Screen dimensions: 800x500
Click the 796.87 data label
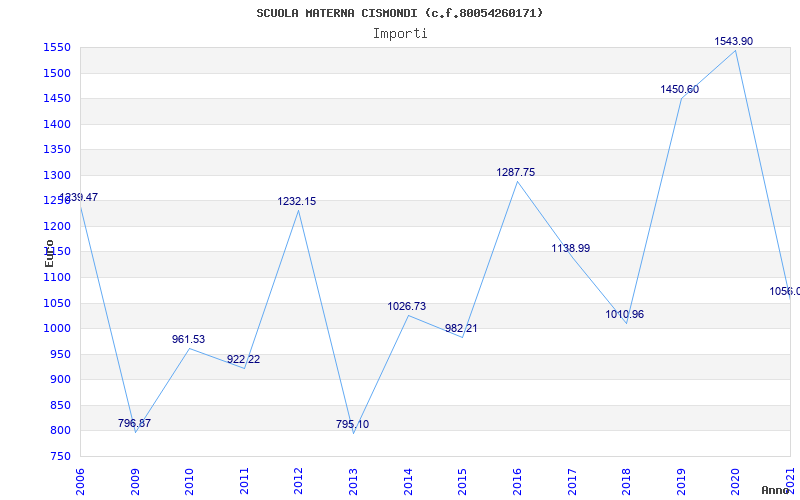[x=134, y=423]
